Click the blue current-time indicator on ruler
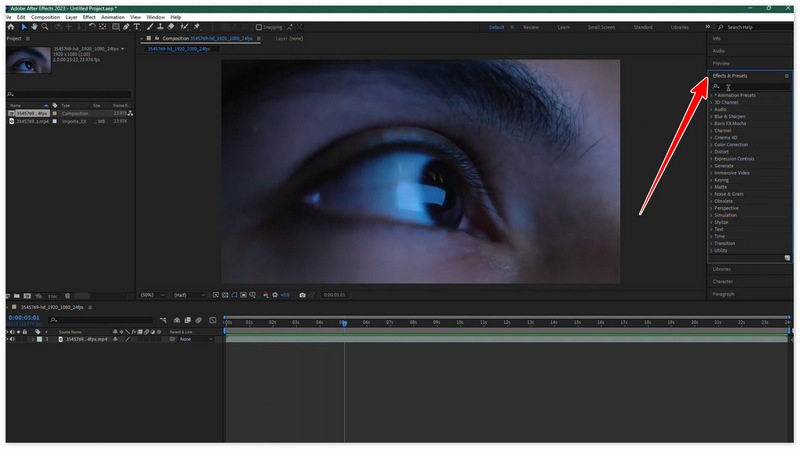This screenshot has height=449, width=800. click(x=344, y=322)
